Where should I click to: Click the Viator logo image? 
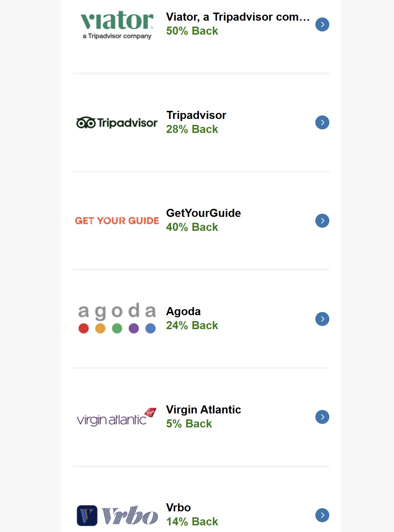pos(117,24)
